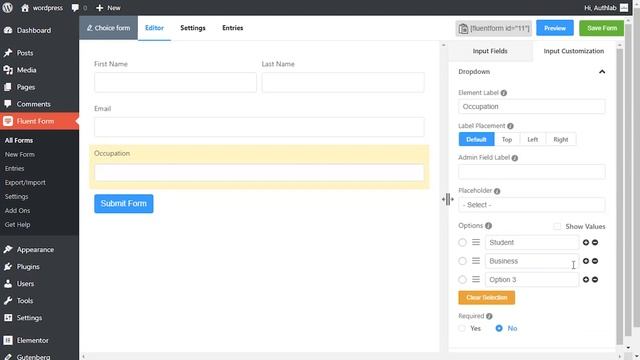Remove Option 3 with minus icon

point(595,280)
